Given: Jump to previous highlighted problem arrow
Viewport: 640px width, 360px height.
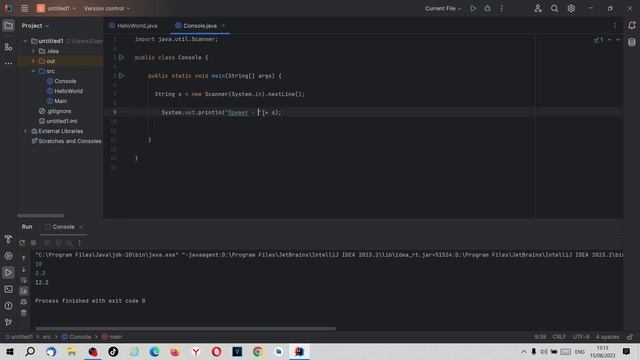Looking at the screenshot, I should point(609,40).
